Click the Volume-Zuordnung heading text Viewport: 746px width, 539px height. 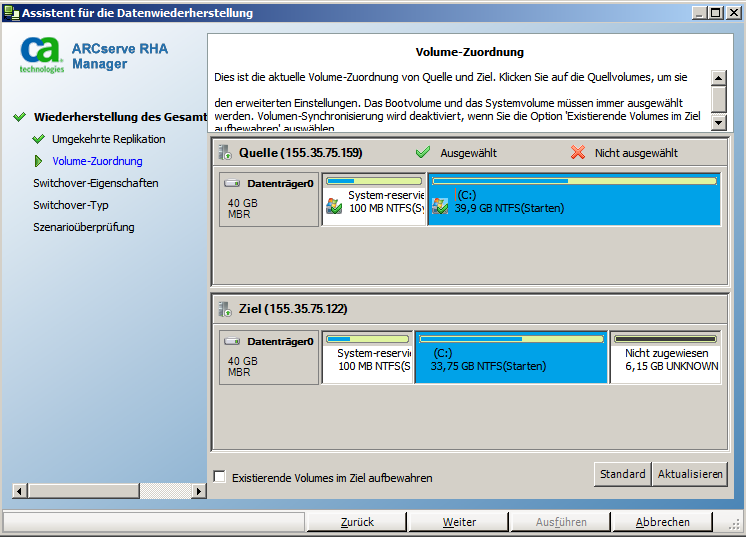click(470, 52)
